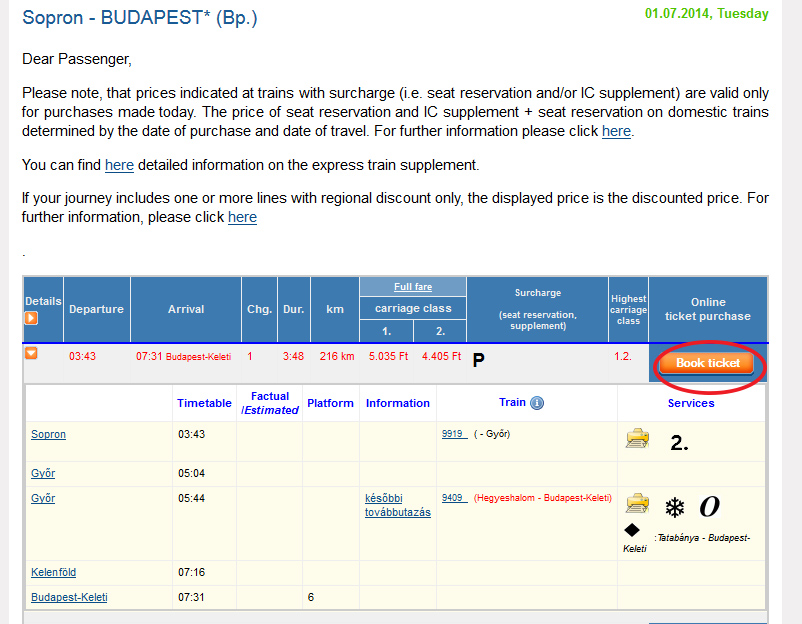Click the Book ticket button
The image size is (802, 624).
pyautogui.click(x=708, y=363)
